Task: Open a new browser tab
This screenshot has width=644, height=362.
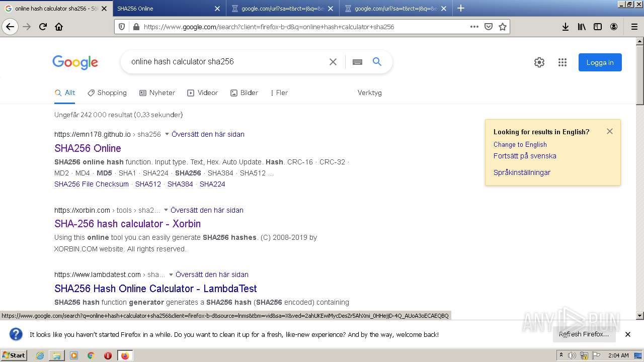Action: (460, 8)
